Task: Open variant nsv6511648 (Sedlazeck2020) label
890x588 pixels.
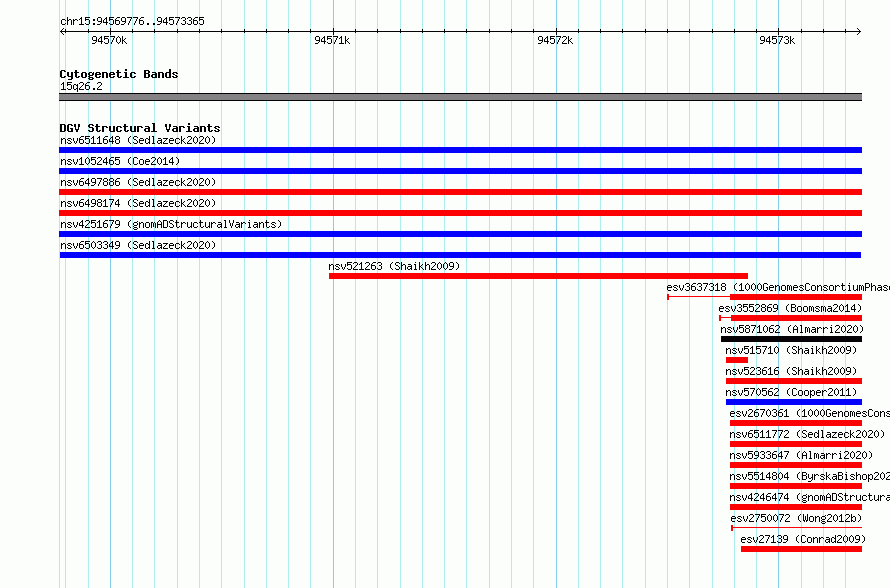Action: point(138,140)
